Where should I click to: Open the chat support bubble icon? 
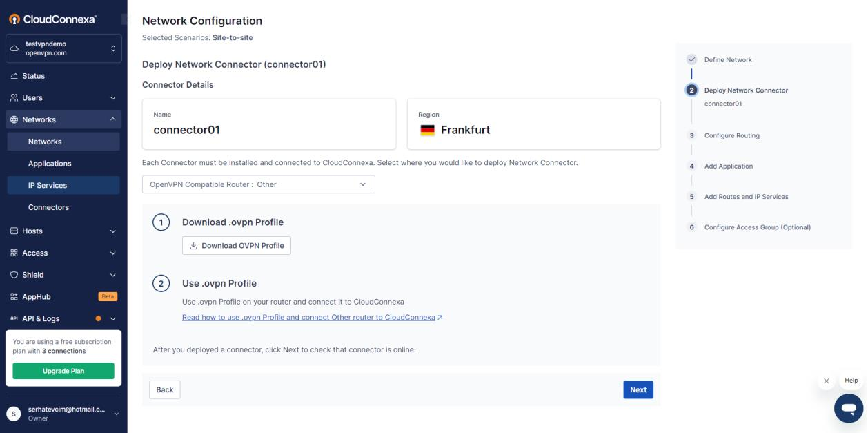[848, 407]
